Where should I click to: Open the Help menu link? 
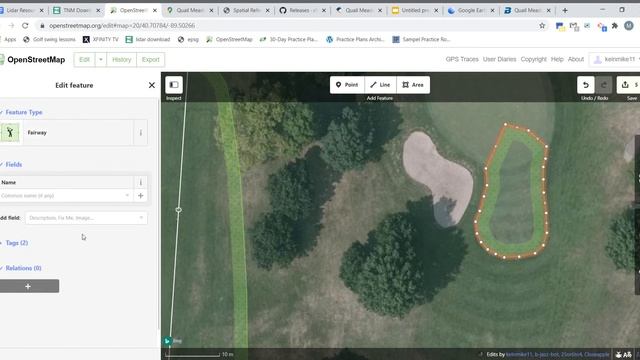tap(557, 59)
